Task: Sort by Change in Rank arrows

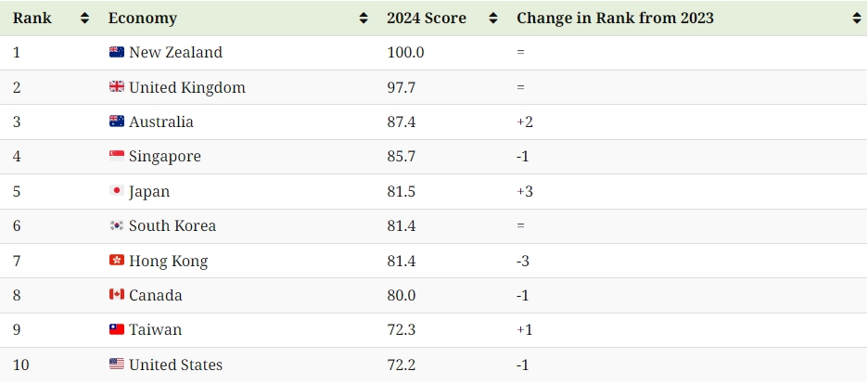Action: coord(857,19)
